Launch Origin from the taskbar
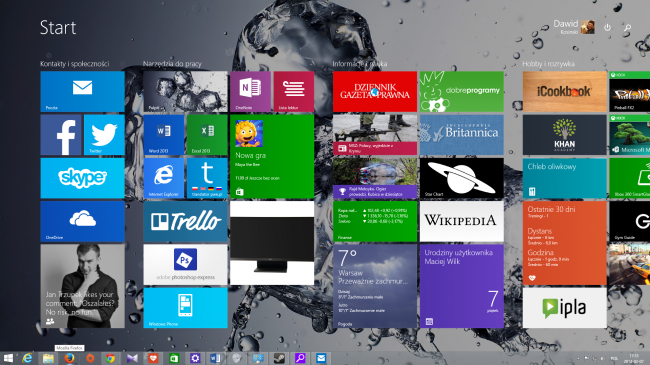The image size is (650, 365). 90,358
